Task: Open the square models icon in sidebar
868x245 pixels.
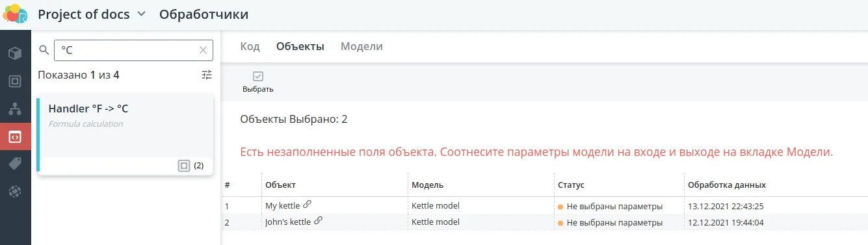Action: (x=15, y=81)
